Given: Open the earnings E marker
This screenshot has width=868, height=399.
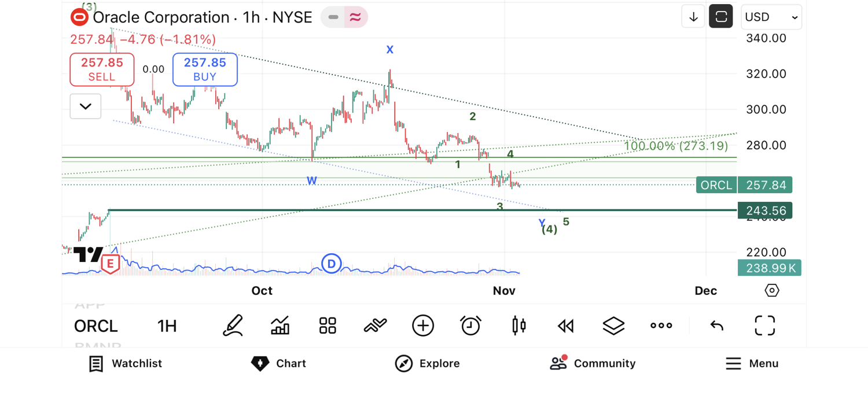Looking at the screenshot, I should point(110,264).
